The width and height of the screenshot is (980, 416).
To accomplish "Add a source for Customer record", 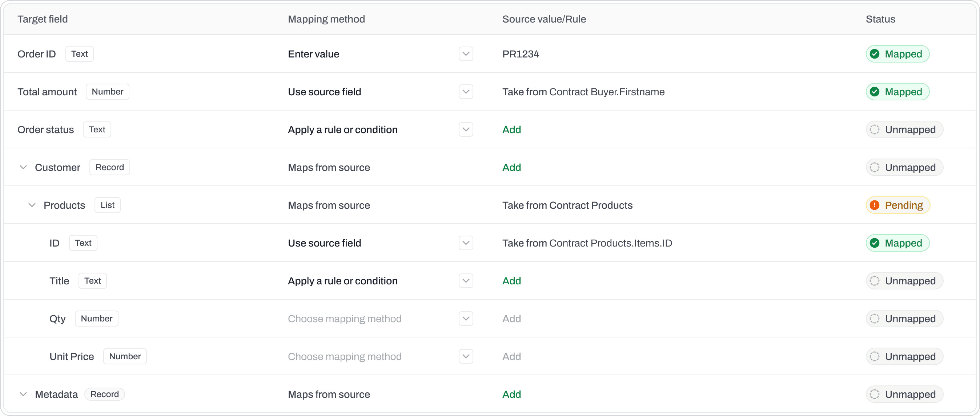I will (511, 168).
